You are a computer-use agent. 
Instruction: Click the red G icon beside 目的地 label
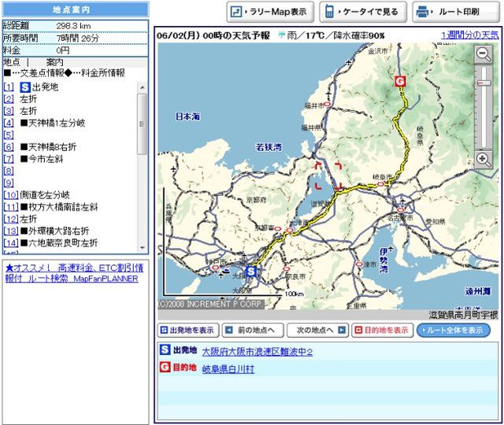(165, 367)
